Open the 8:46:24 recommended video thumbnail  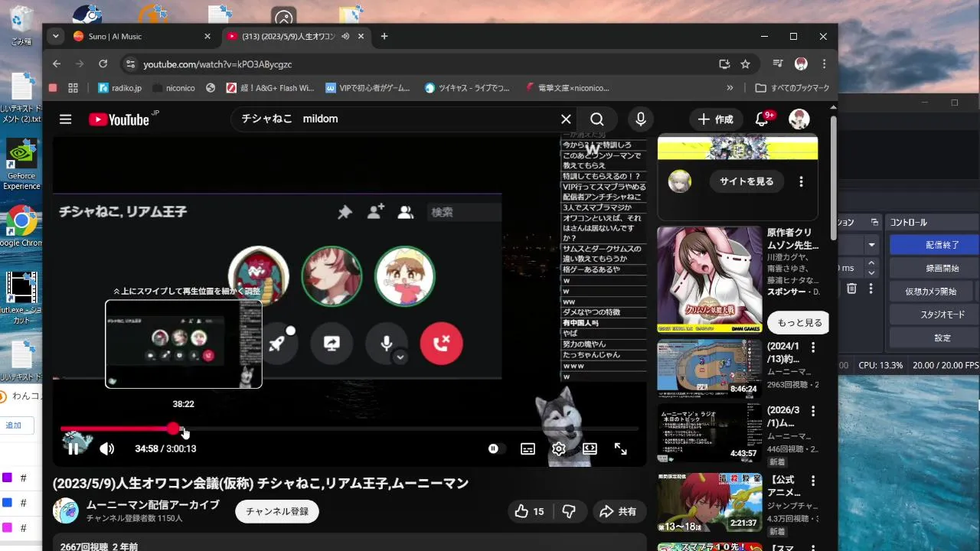[x=710, y=369]
